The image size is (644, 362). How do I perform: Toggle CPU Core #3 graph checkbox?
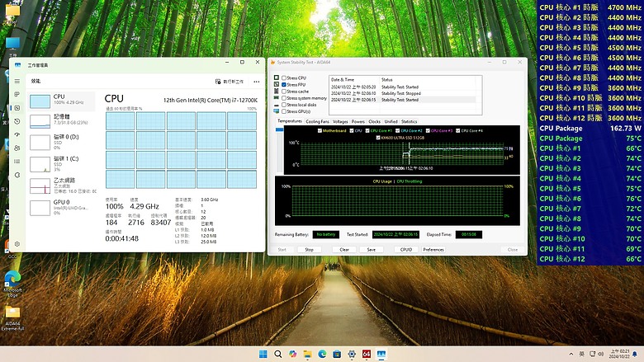[428, 131]
